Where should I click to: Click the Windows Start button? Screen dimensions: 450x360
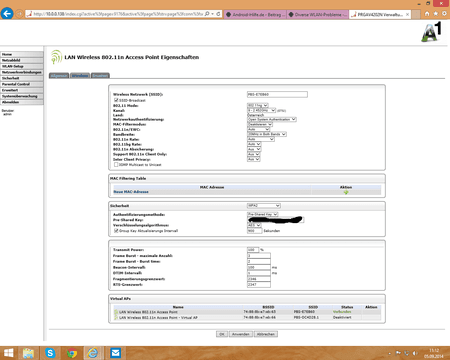pos(9,353)
